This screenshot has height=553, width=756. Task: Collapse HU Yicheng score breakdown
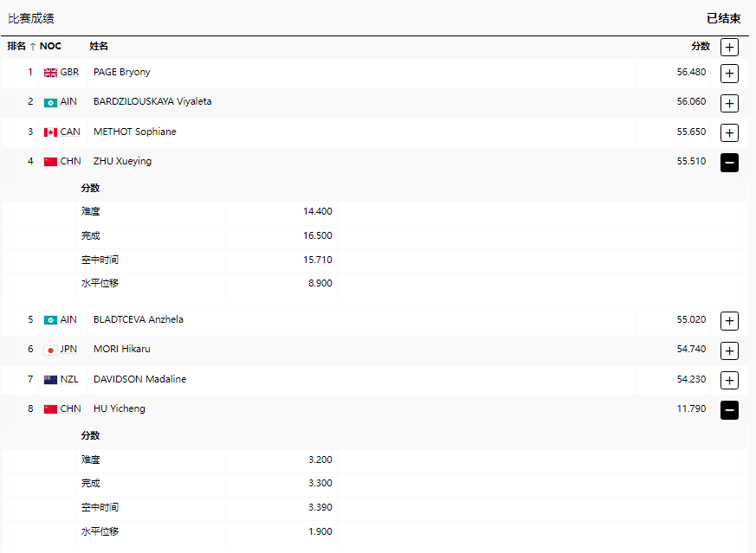[x=729, y=410]
